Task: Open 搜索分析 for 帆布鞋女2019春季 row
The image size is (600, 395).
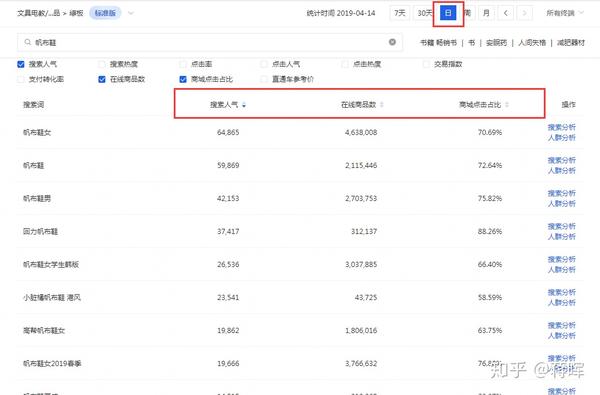Action: pyautogui.click(x=561, y=358)
